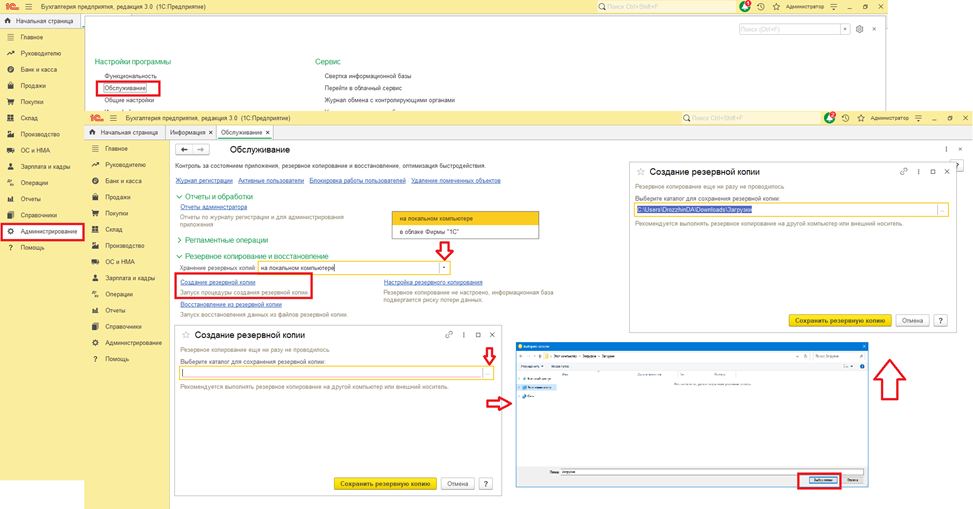Click Сохранить резервную копию in filled-path dialog
The image size is (973, 509).
840,321
